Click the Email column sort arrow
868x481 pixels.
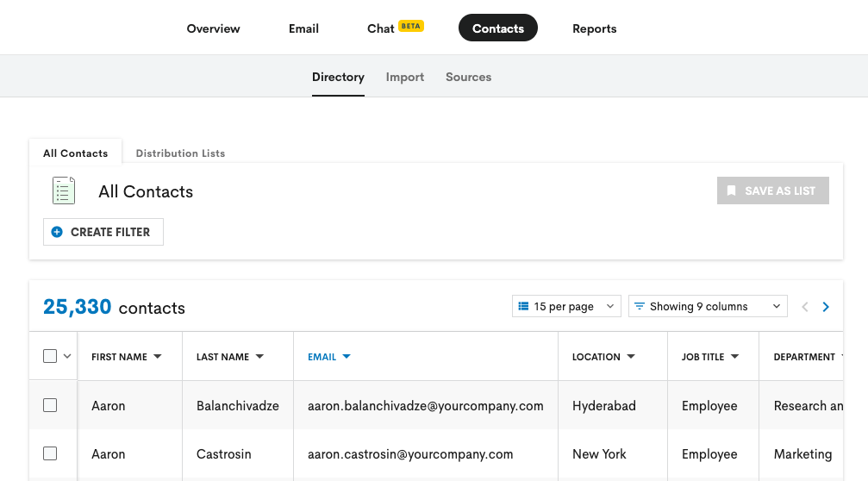(347, 357)
